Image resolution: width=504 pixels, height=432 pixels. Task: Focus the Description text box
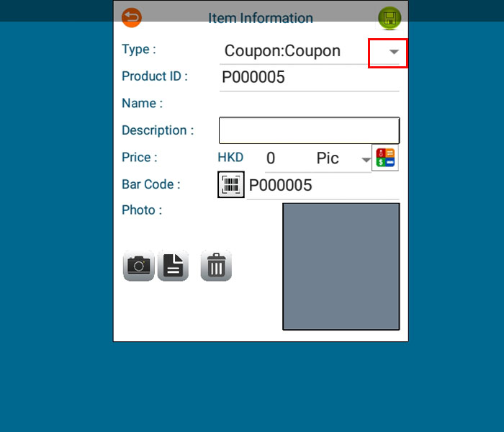[x=309, y=130]
